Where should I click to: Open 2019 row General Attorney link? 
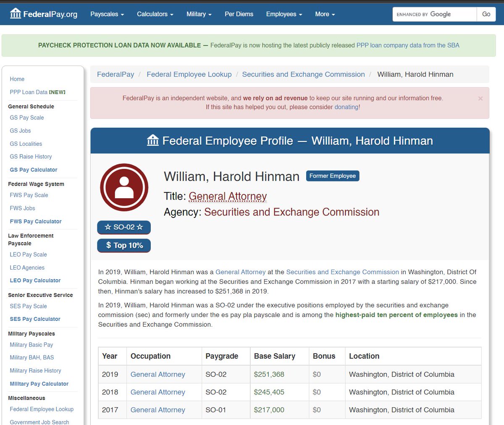[158, 374]
